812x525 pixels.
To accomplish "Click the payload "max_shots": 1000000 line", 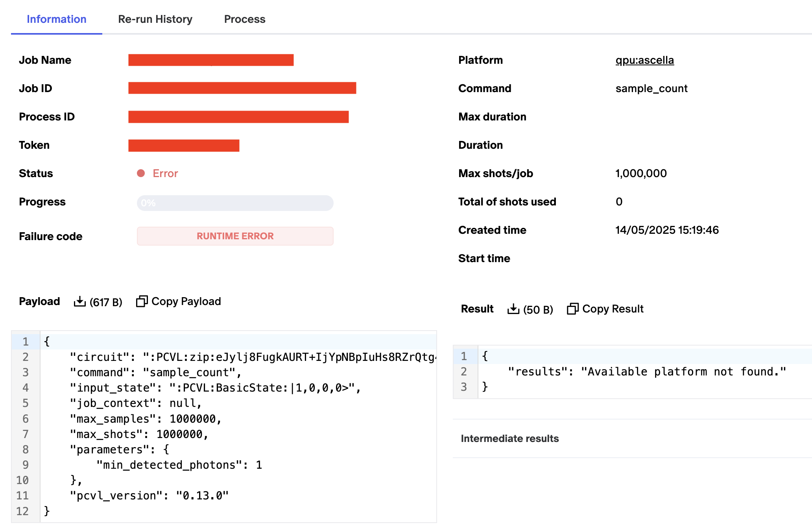I will pyautogui.click(x=238, y=434).
